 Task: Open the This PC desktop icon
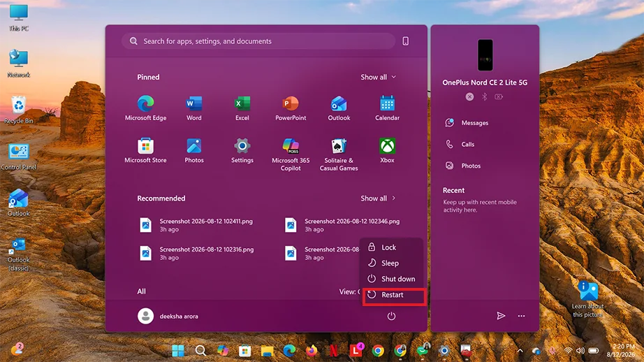pyautogui.click(x=18, y=17)
